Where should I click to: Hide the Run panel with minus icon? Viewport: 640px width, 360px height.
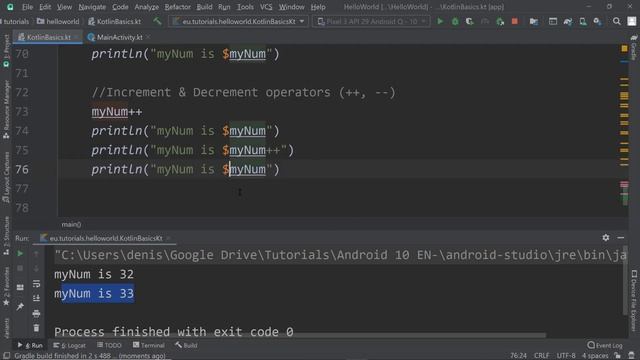(620, 237)
